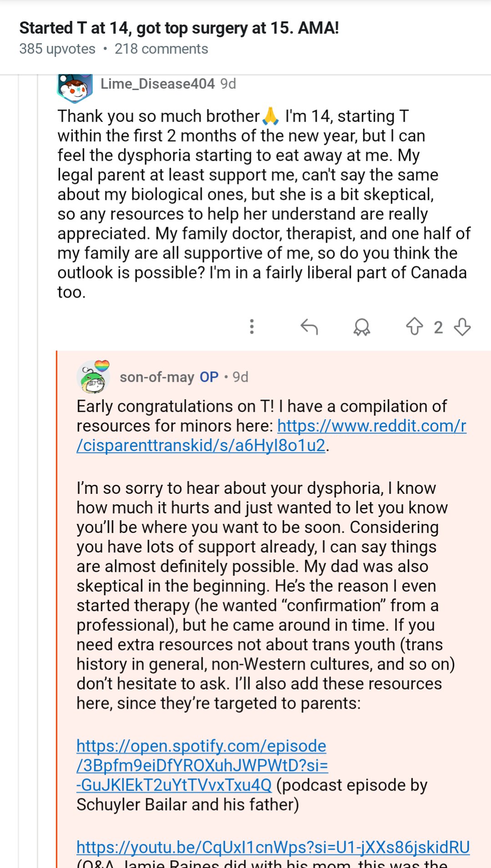Open the Spotify podcast episode link
Screen dimensions: 491x868
point(202,765)
